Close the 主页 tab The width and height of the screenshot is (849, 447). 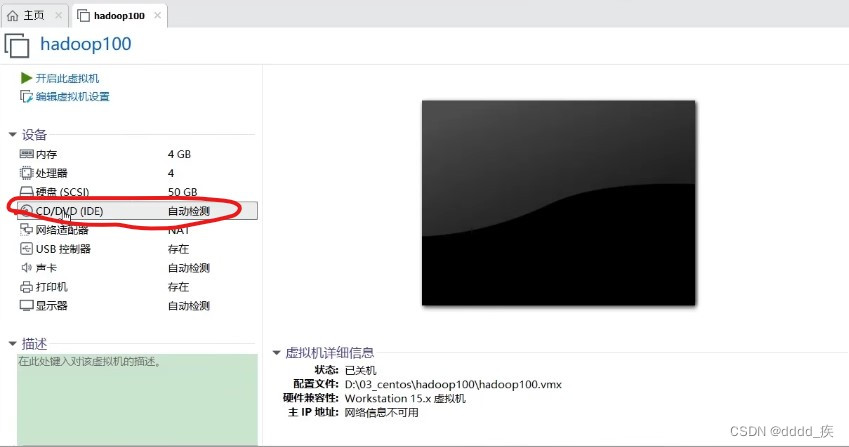point(58,16)
